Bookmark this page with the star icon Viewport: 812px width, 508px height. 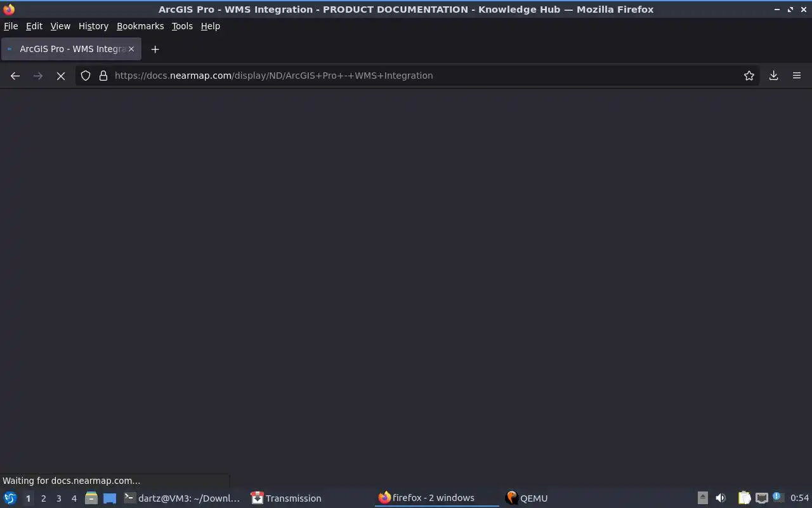click(x=749, y=76)
